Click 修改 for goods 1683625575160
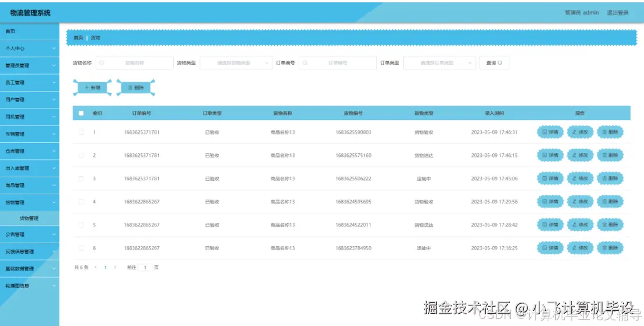Viewport: 644px width, 326px height. pyautogui.click(x=580, y=155)
